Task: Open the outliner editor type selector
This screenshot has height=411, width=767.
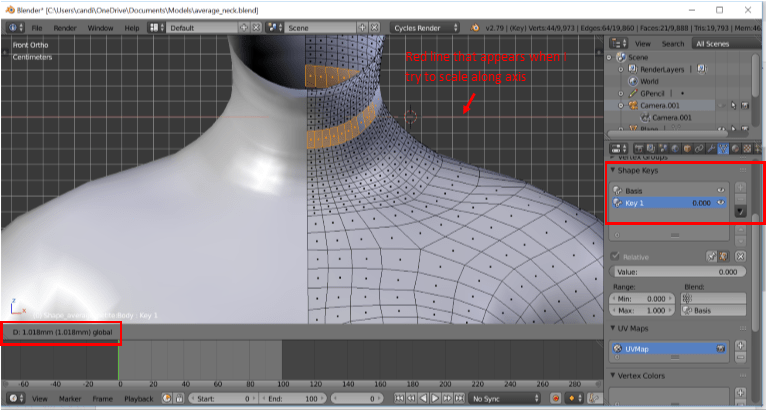Action: click(618, 44)
